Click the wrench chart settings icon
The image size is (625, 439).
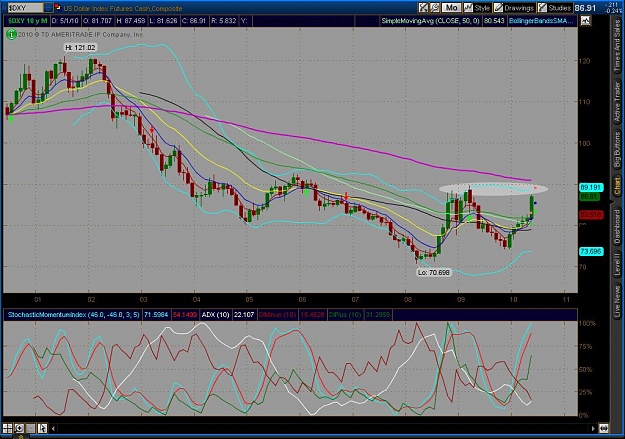[x=434, y=8]
